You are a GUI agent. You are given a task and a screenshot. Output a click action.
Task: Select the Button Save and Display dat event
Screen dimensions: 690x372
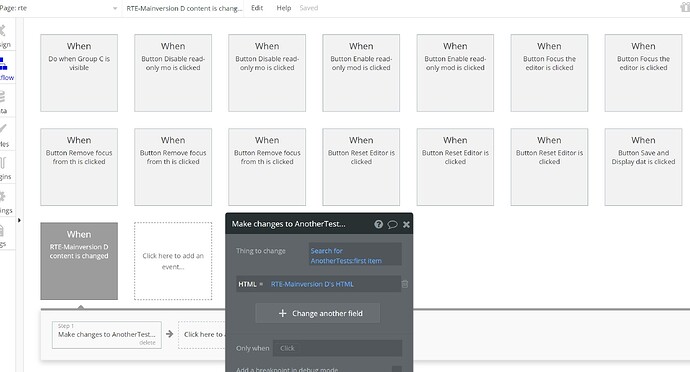[643, 167]
